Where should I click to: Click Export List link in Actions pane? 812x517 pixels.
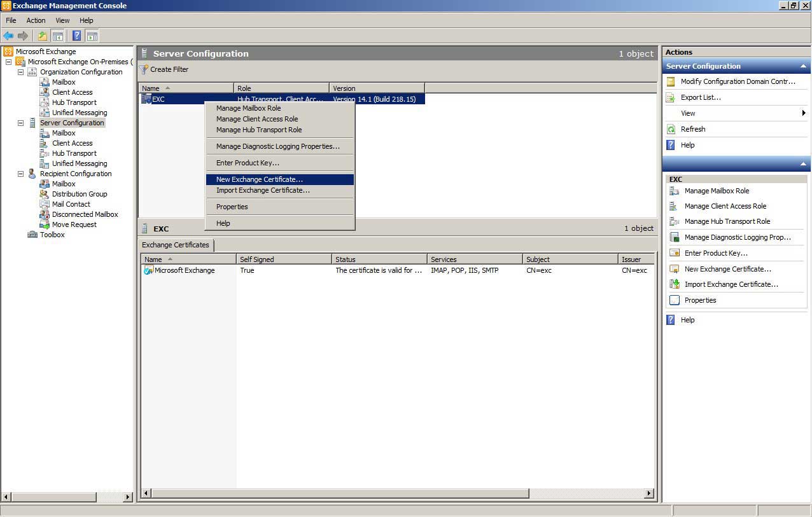tap(701, 97)
